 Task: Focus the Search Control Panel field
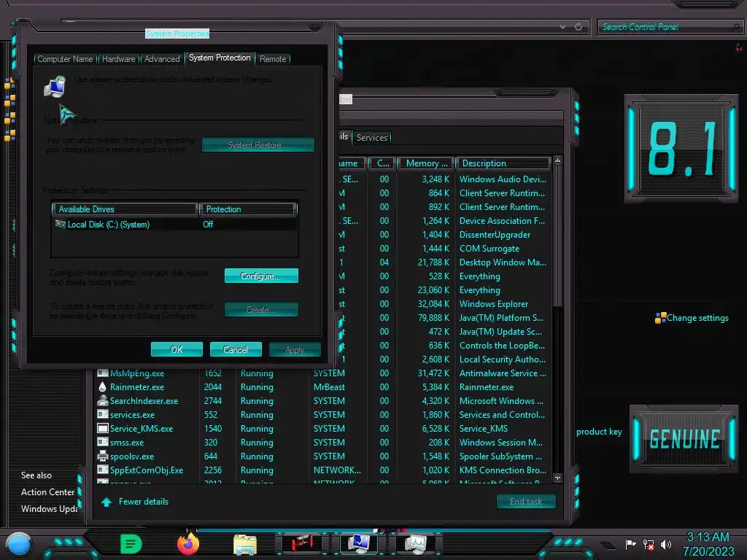(x=670, y=27)
